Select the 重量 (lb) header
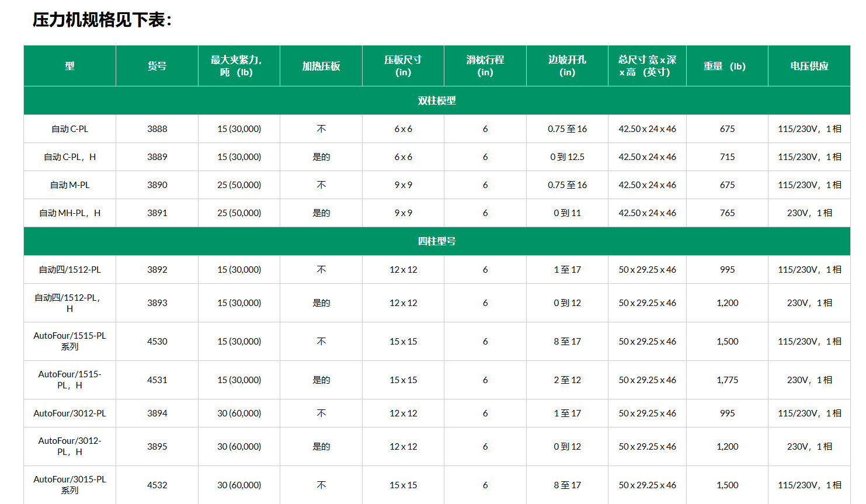The image size is (866, 504). 727,66
